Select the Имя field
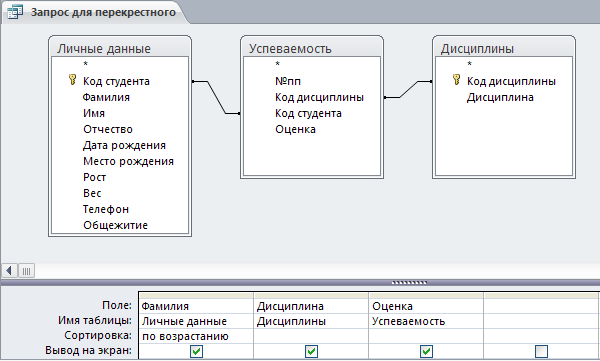Screen dimensions: 600x361 click(94, 113)
